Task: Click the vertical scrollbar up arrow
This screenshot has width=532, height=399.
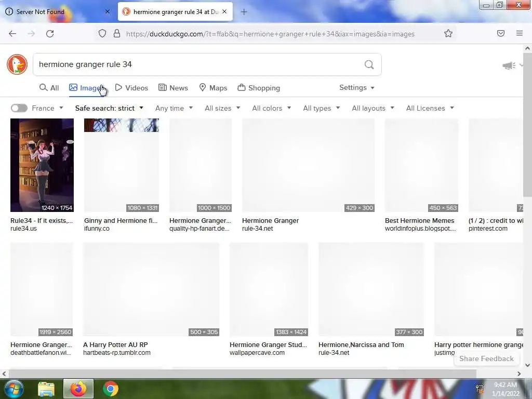Action: coord(527,48)
